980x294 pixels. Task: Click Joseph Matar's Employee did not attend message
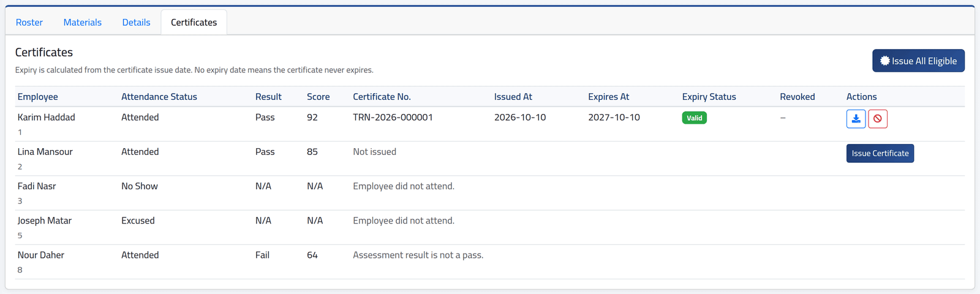(x=404, y=220)
